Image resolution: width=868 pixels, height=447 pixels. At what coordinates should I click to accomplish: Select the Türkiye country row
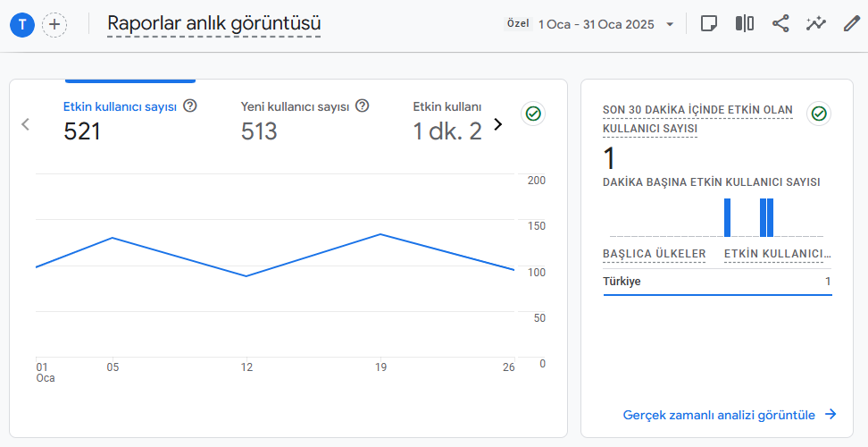[x=717, y=282]
